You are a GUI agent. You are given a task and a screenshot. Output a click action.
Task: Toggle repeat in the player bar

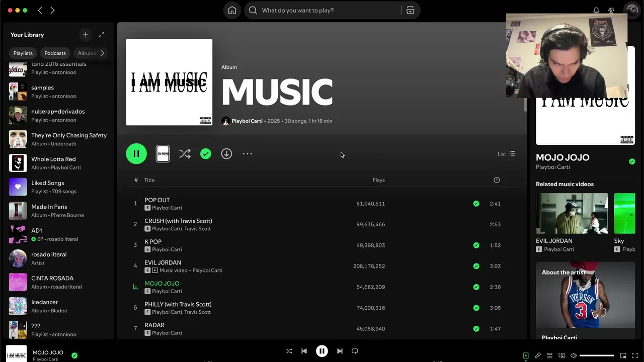tap(355, 351)
